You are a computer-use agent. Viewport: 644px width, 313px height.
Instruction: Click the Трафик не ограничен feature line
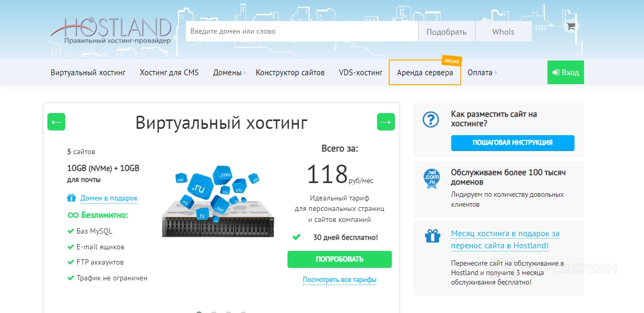coord(107,278)
